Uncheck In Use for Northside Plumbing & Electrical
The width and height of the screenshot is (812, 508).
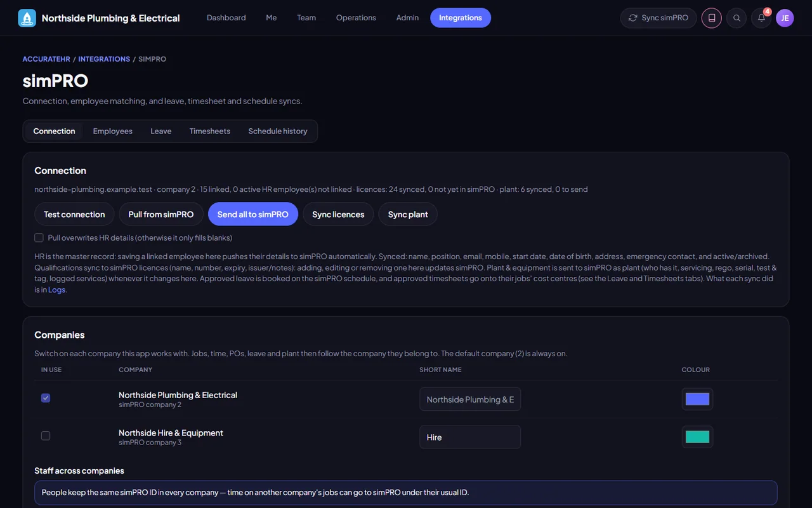tap(46, 398)
